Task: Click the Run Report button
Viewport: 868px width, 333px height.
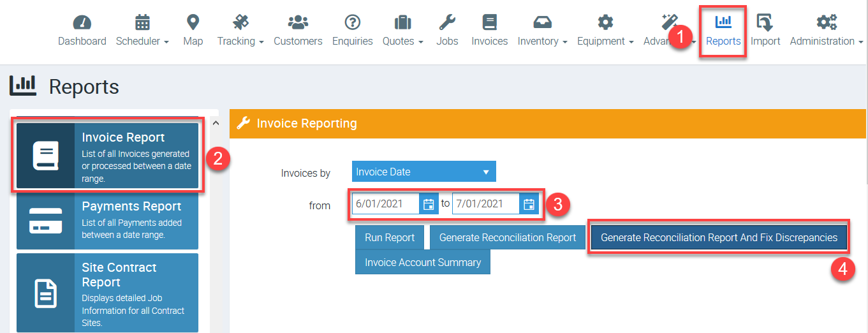Action: tap(390, 238)
